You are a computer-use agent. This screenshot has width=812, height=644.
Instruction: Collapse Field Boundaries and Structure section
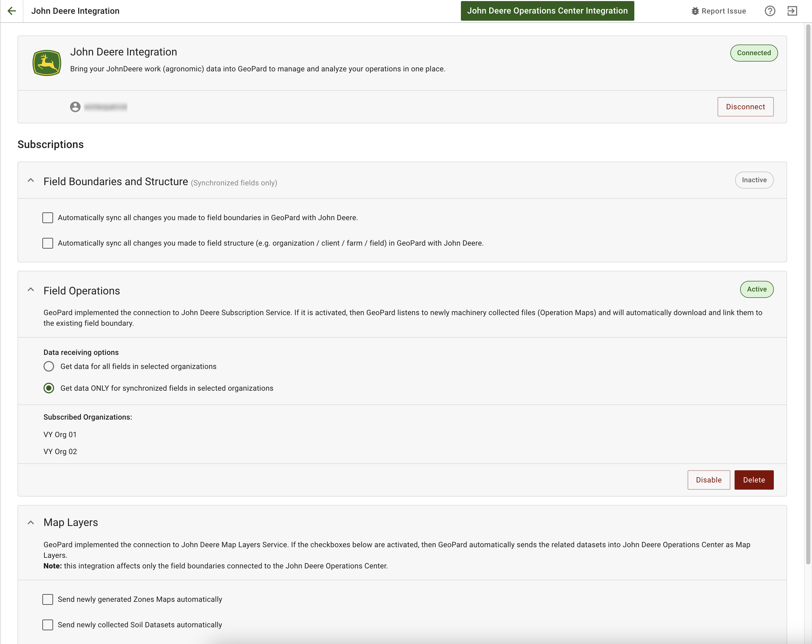point(31,180)
